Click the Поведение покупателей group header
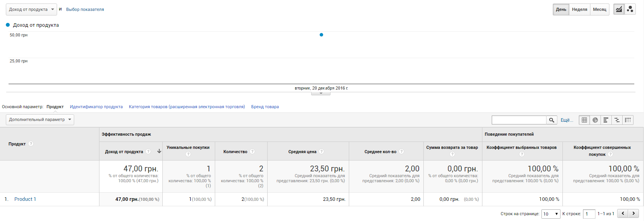 tap(509, 134)
